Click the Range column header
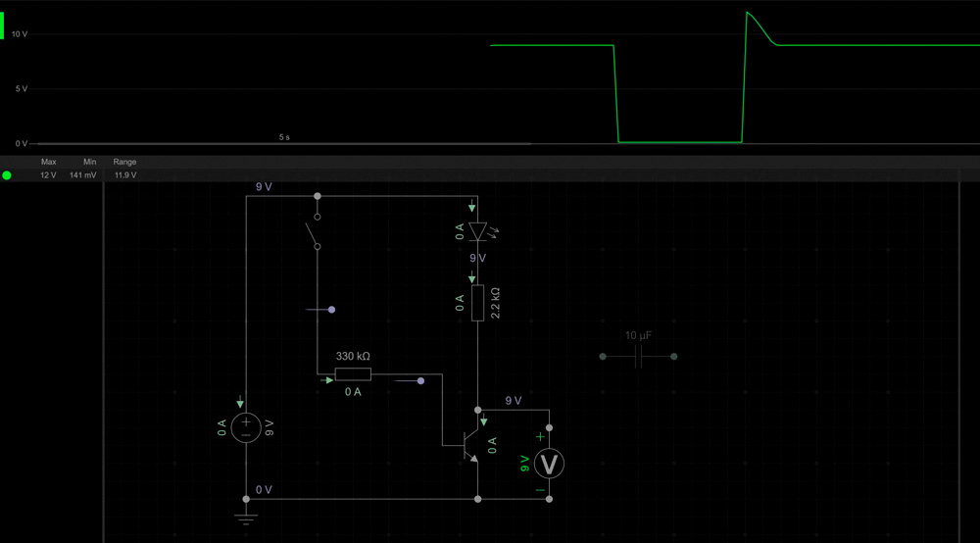Viewport: 980px width, 543px height. point(124,162)
